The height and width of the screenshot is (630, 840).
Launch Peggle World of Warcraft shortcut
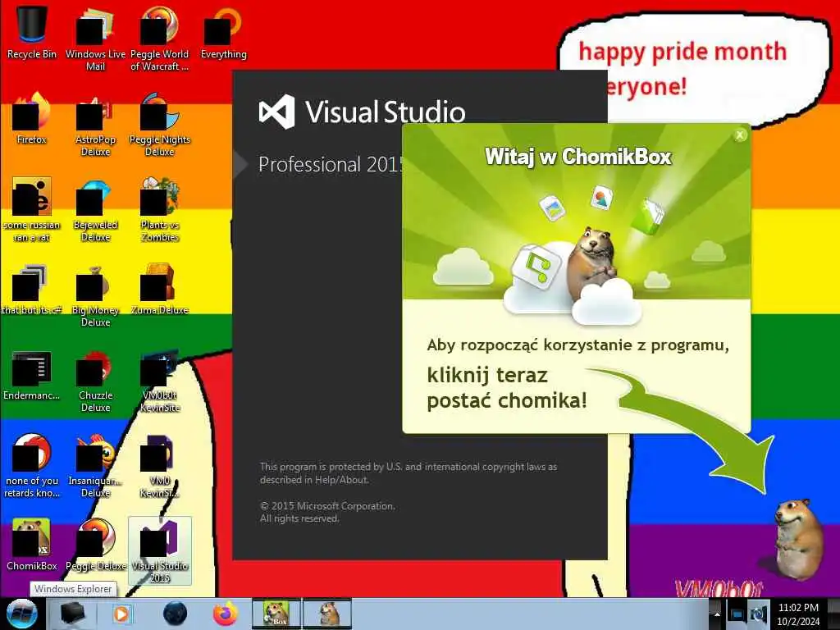pyautogui.click(x=159, y=38)
